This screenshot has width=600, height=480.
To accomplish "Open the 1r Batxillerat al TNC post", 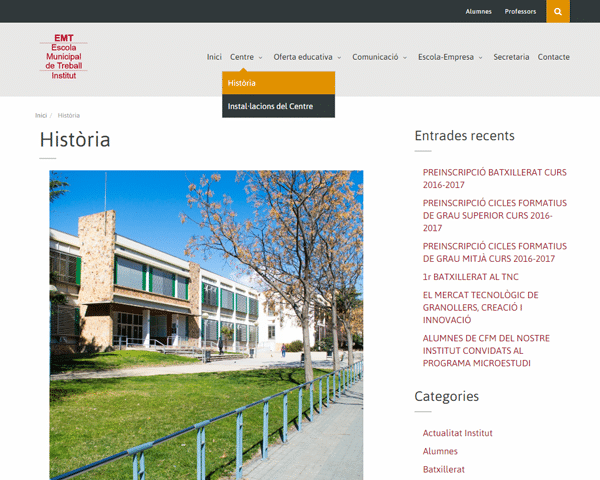I will [470, 276].
